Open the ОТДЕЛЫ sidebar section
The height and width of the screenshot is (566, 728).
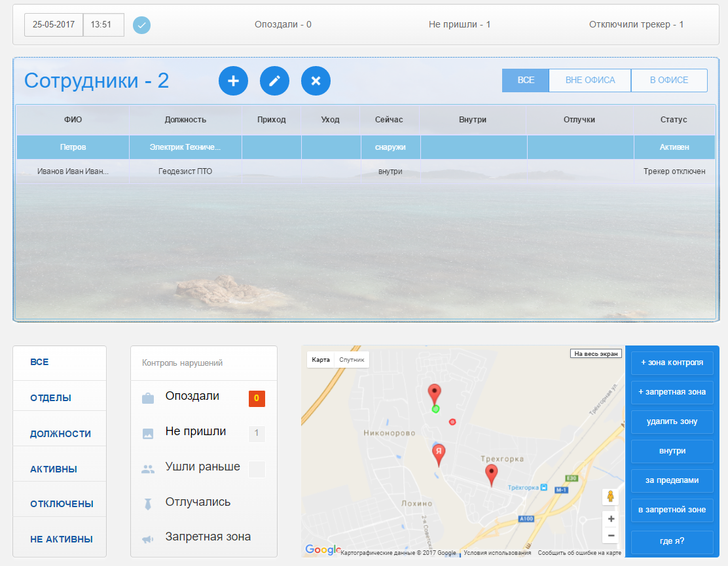50,398
